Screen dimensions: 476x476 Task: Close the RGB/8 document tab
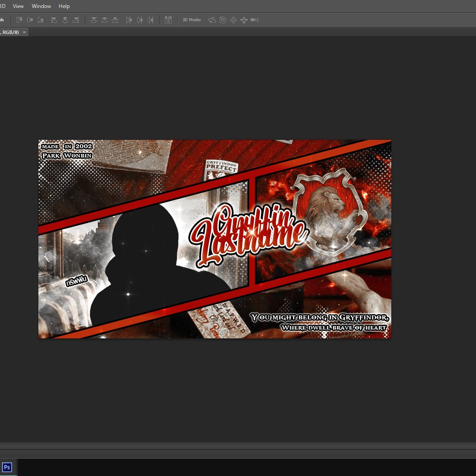click(24, 32)
